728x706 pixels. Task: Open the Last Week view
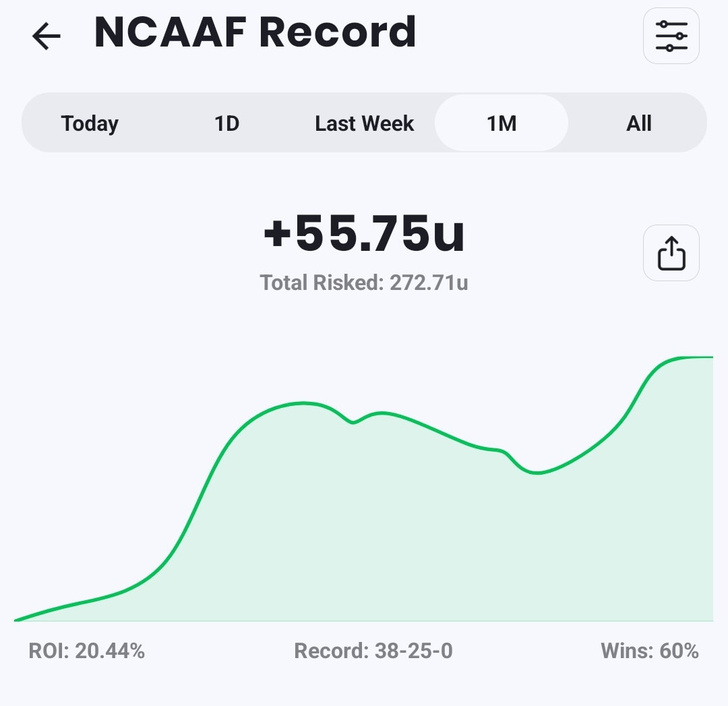coord(364,123)
